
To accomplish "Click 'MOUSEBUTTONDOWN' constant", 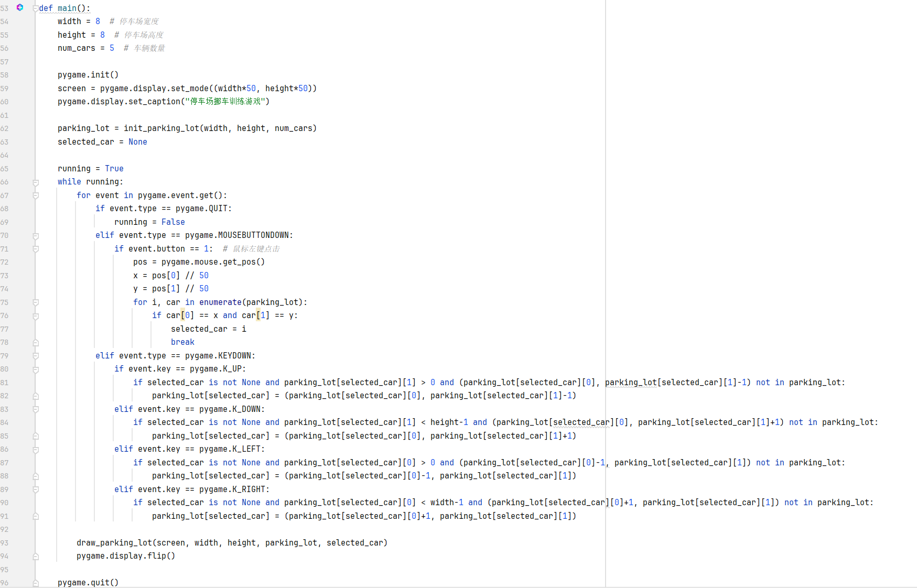I will pyautogui.click(x=253, y=235).
